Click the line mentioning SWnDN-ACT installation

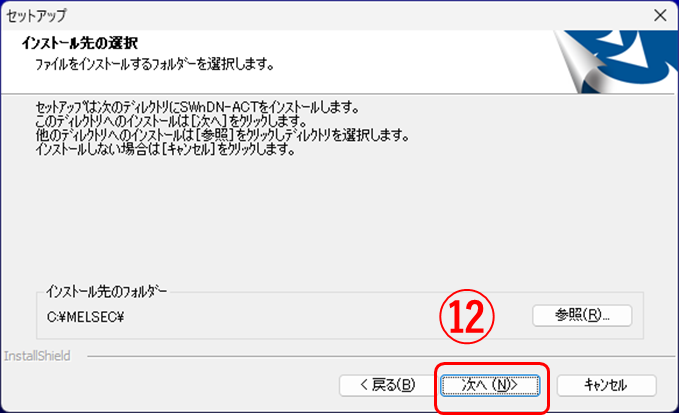tap(197, 107)
